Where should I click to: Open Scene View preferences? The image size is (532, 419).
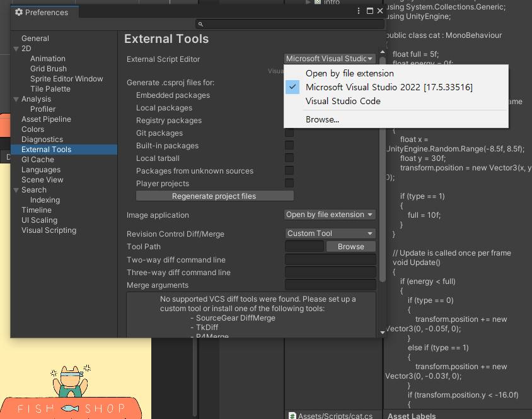[42, 180]
